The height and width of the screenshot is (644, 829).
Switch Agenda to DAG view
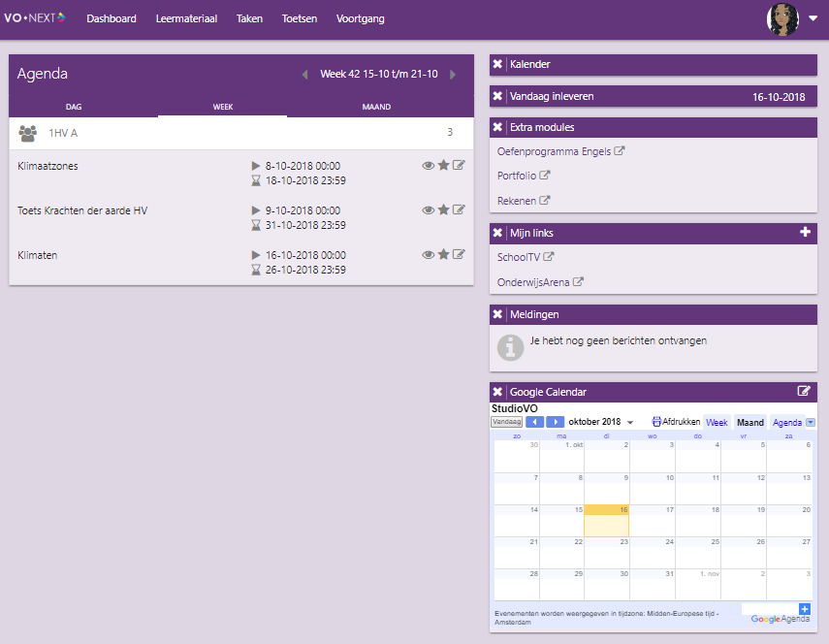(74, 107)
